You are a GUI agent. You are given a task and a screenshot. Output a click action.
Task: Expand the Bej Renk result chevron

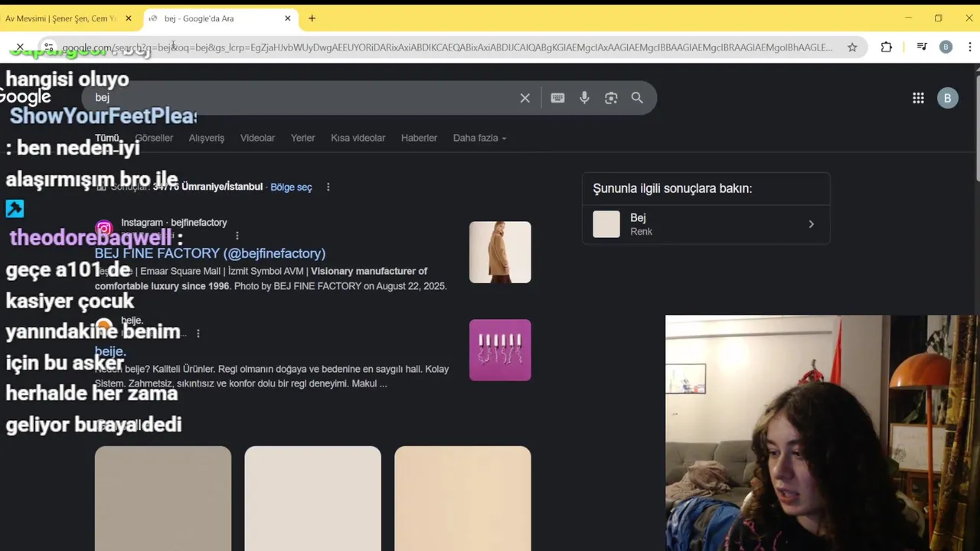click(x=812, y=224)
